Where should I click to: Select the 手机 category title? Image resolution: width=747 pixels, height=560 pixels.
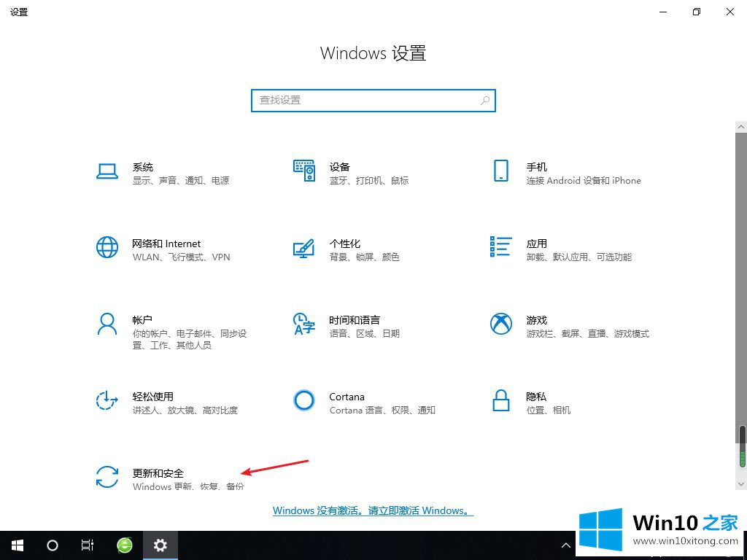click(536, 167)
